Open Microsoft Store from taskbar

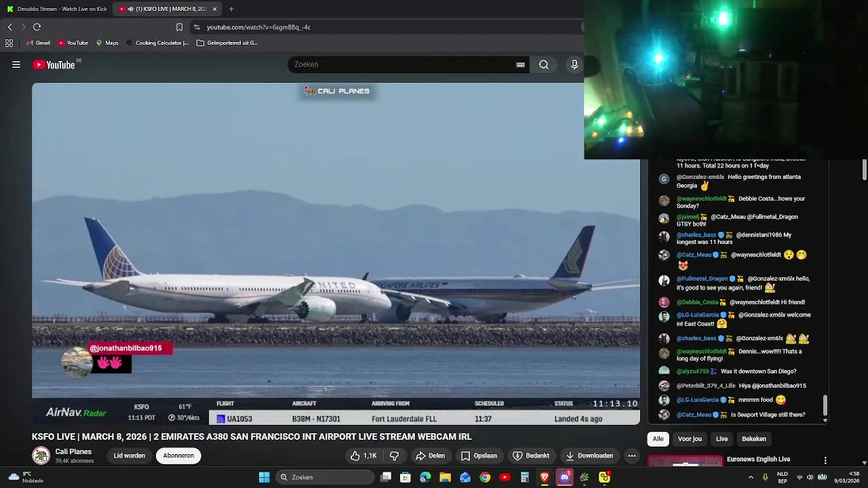click(x=406, y=477)
